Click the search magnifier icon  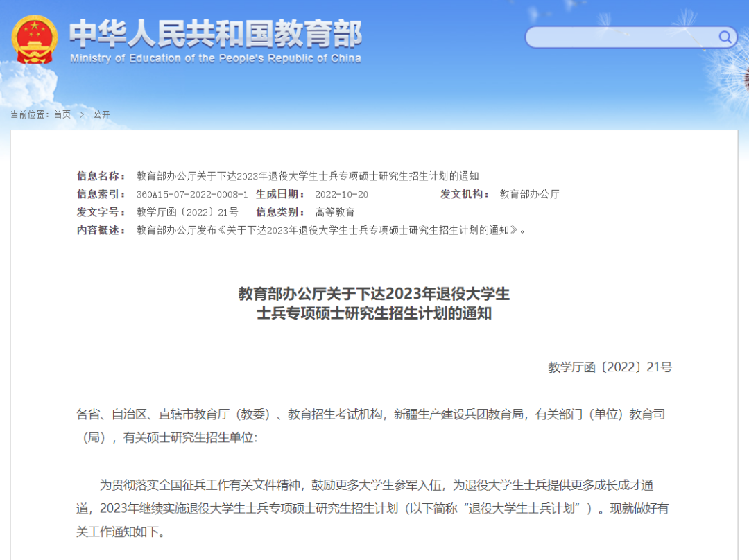[x=725, y=37]
